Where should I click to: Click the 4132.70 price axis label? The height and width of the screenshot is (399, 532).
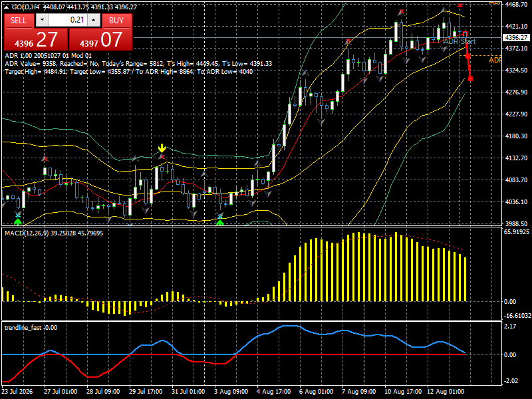click(516, 158)
